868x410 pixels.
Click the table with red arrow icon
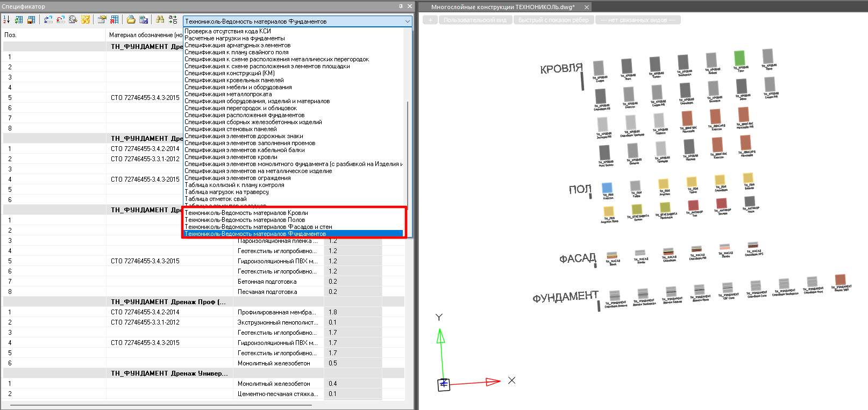114,20
